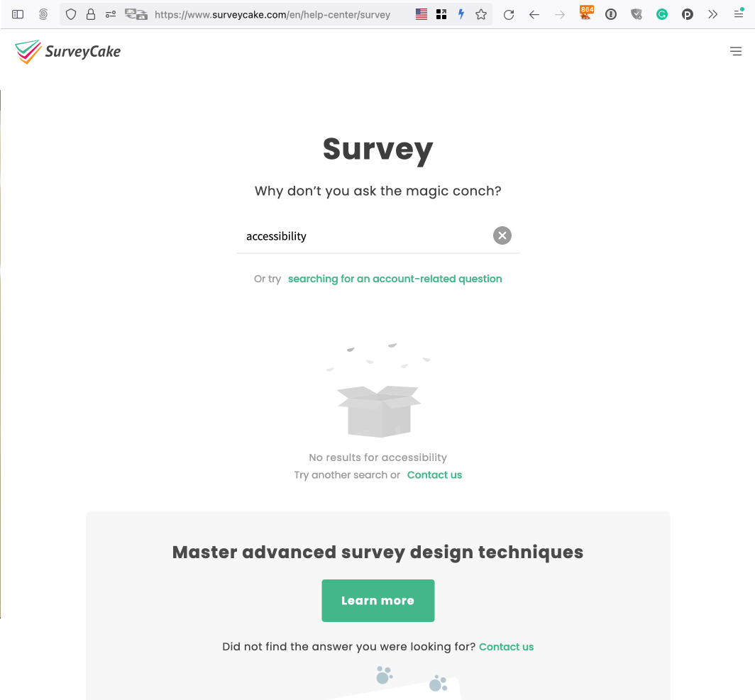Open the Firefox application menu
This screenshot has height=700, width=755.
point(738,14)
